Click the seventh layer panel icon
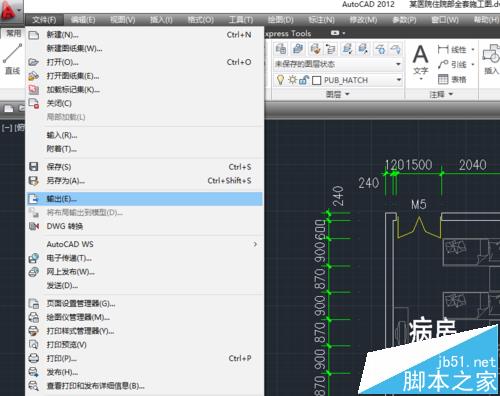This screenshot has height=396, width=500. 380,49
